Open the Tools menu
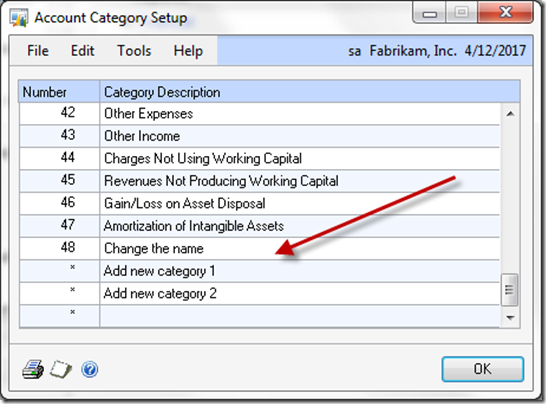 [134, 51]
